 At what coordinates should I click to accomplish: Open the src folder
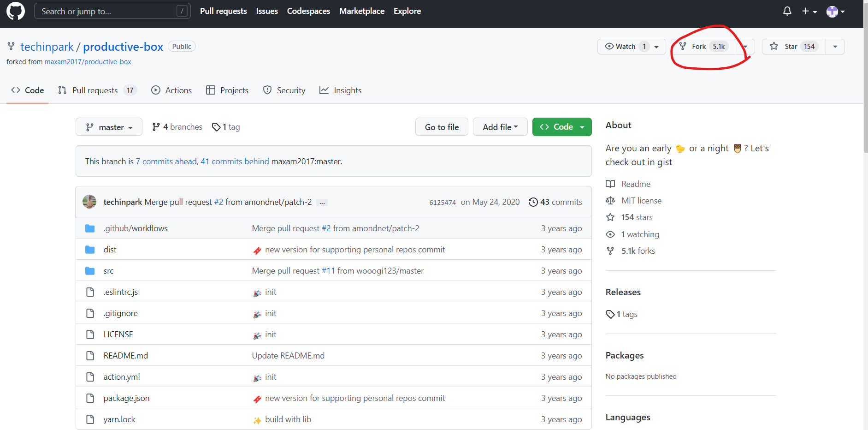tap(109, 271)
